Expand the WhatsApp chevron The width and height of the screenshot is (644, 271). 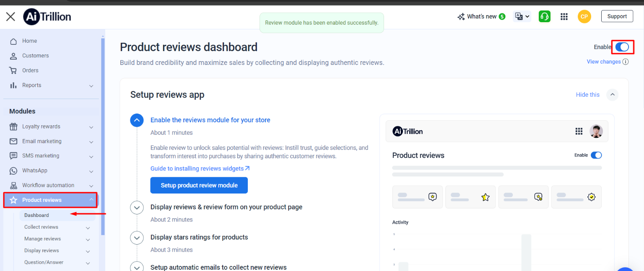pyautogui.click(x=91, y=171)
